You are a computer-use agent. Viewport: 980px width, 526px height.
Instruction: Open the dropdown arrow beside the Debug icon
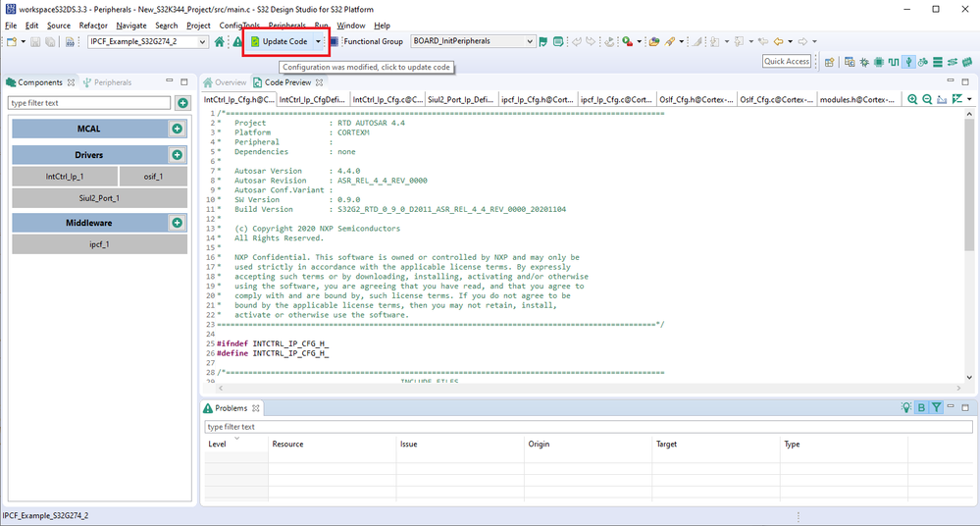click(x=639, y=41)
